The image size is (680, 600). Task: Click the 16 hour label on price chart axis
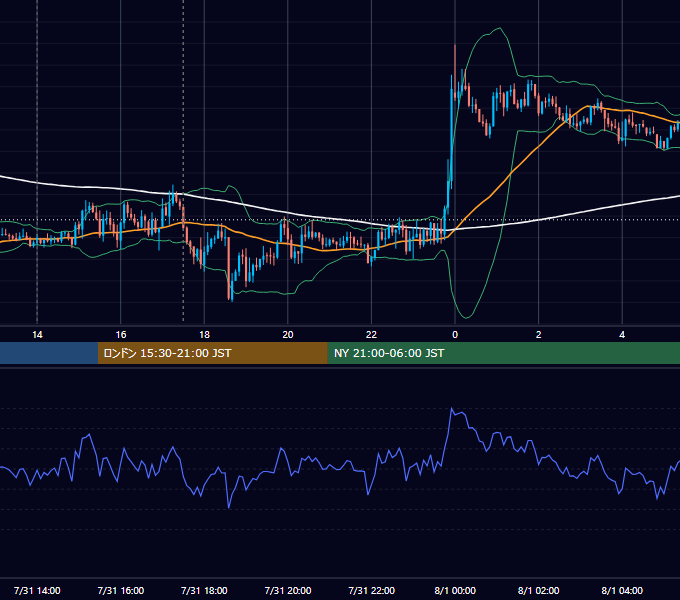pos(121,335)
